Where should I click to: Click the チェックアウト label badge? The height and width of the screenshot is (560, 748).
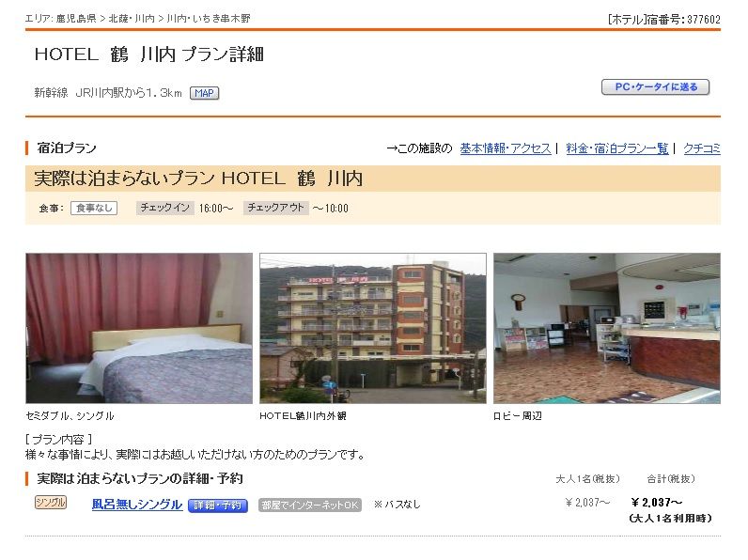pyautogui.click(x=275, y=208)
